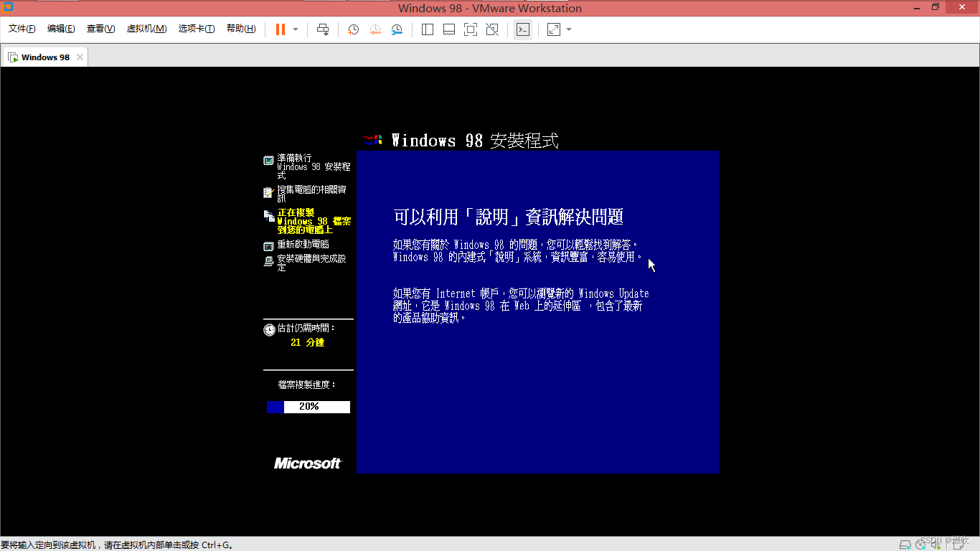980x551 pixels.
Task: Revert to the previous snapshot
Action: pyautogui.click(x=375, y=29)
